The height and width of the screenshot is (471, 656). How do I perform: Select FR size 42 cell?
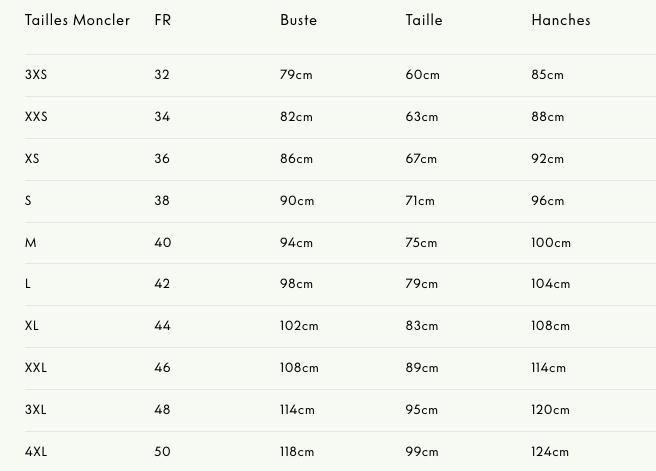(x=162, y=284)
